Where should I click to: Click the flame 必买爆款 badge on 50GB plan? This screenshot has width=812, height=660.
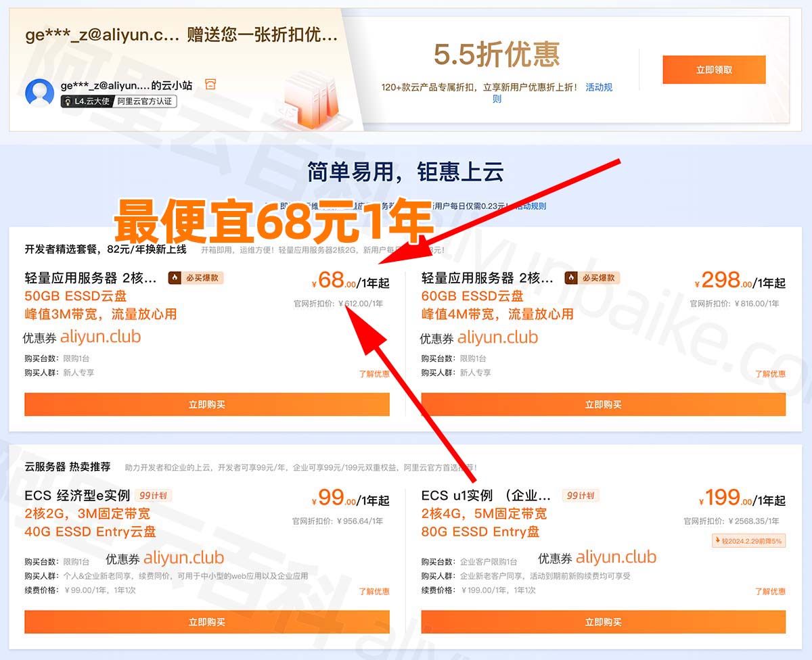coord(196,278)
